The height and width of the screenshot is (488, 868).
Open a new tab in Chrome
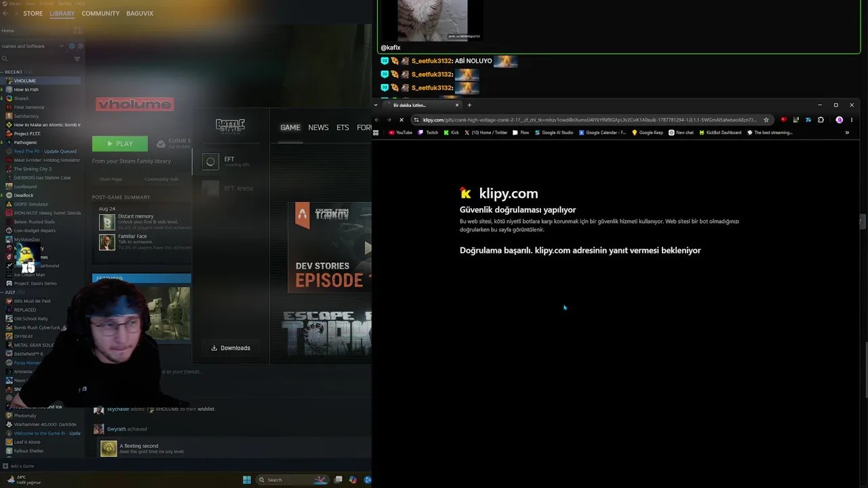pyautogui.click(x=469, y=105)
